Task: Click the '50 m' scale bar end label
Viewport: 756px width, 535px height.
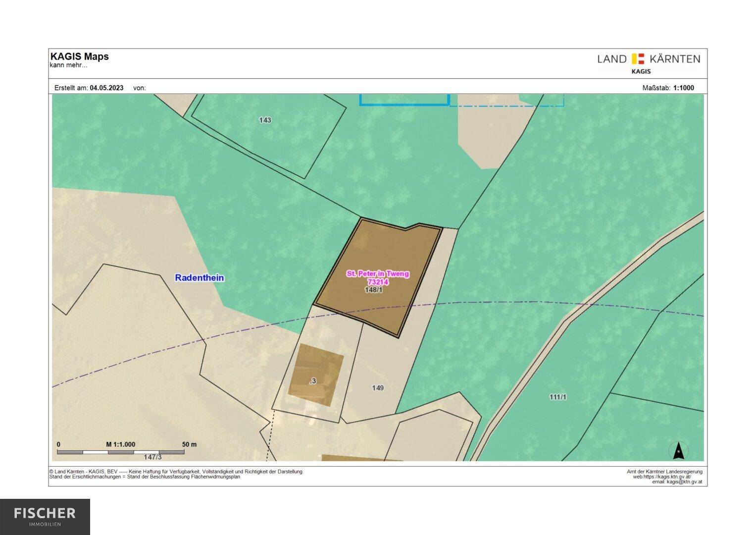Action: 189,444
